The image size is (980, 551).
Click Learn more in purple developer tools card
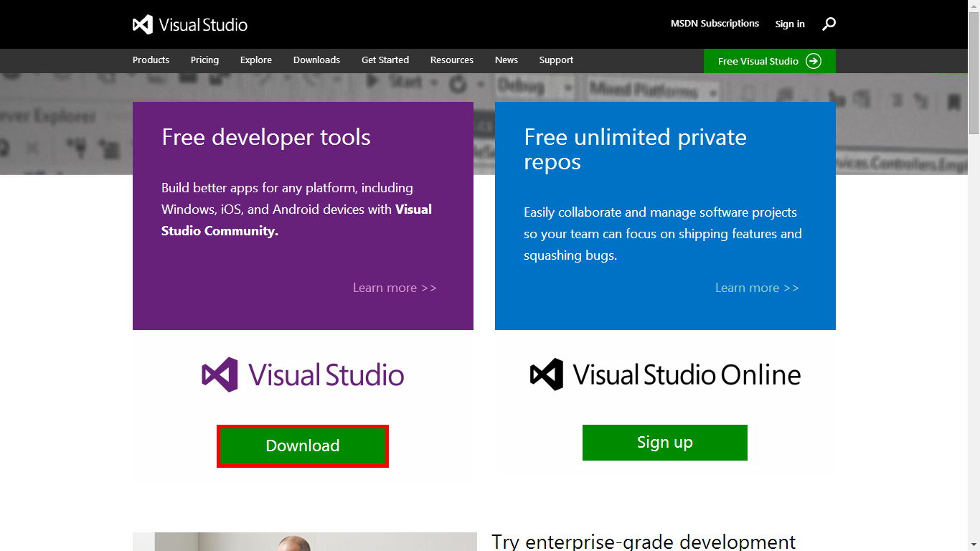[x=395, y=288]
